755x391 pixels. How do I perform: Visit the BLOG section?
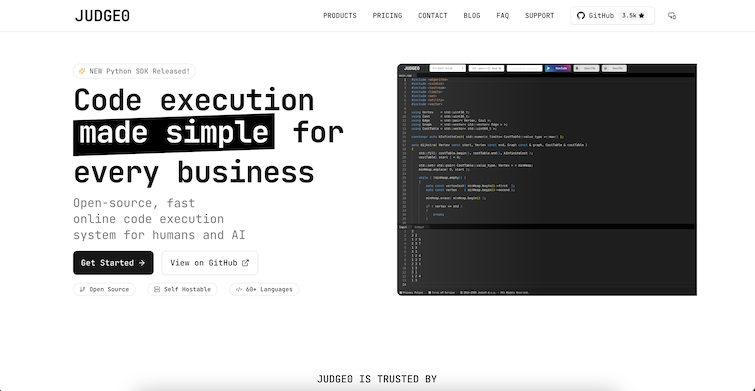click(471, 16)
